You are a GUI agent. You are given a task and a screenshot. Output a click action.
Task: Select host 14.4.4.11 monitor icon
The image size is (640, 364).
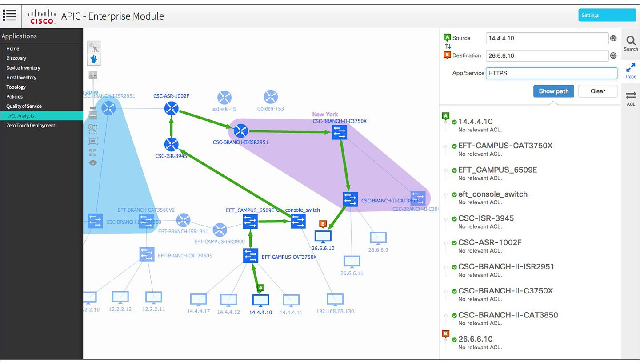[x=291, y=301]
